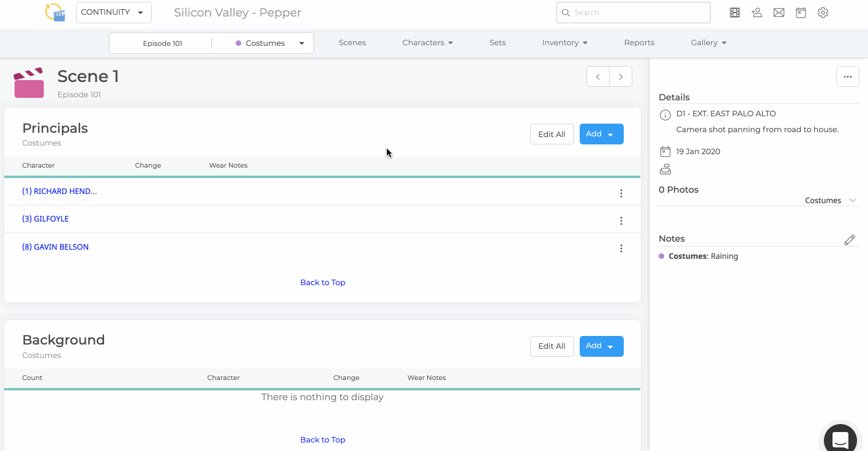868x451 pixels.
Task: Open row menu for Gilfoyle
Action: tap(621, 221)
